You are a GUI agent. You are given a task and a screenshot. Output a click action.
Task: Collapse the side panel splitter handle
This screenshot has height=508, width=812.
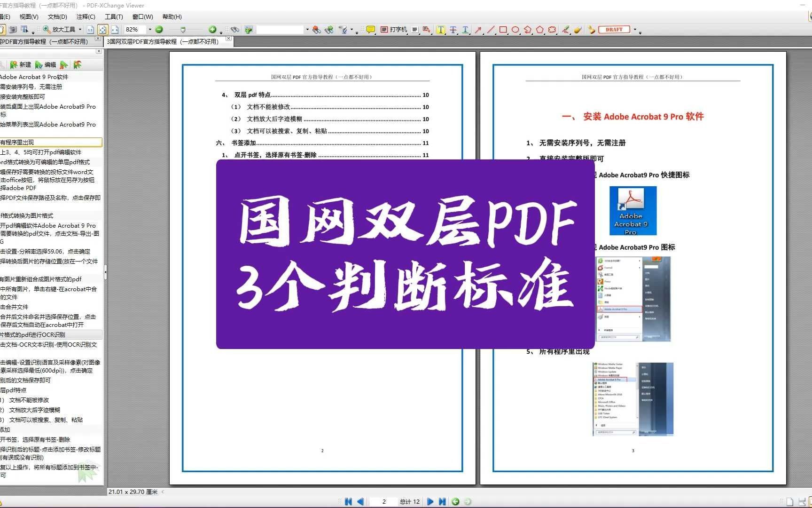click(x=105, y=272)
